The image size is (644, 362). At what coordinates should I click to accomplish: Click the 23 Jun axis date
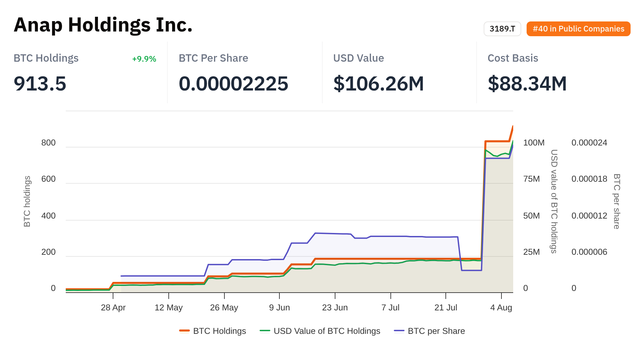coord(335,307)
